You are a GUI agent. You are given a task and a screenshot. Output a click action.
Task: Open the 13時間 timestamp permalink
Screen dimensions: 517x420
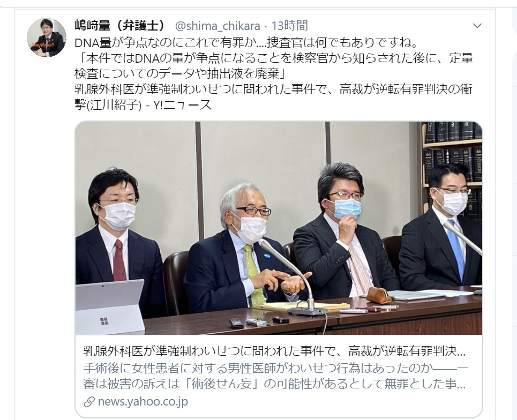[x=289, y=25]
